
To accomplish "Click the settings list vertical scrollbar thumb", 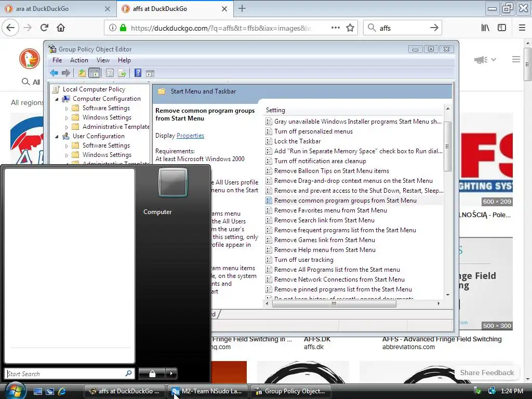I will tap(447, 147).
